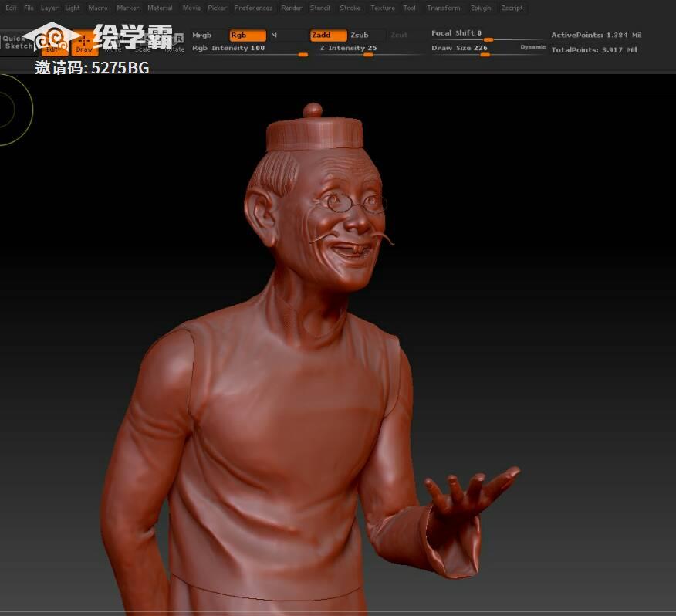676x616 pixels.
Task: Open the Marker menu
Action: (x=127, y=8)
